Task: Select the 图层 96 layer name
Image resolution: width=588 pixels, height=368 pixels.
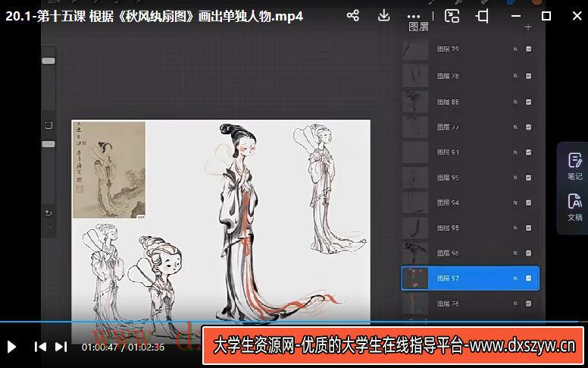Action: [448, 253]
